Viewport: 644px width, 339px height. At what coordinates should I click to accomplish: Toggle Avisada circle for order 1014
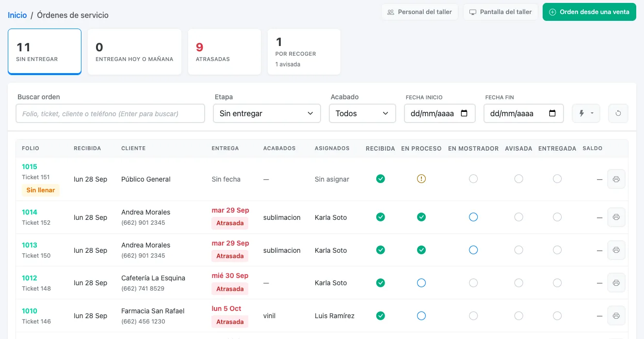click(x=519, y=217)
